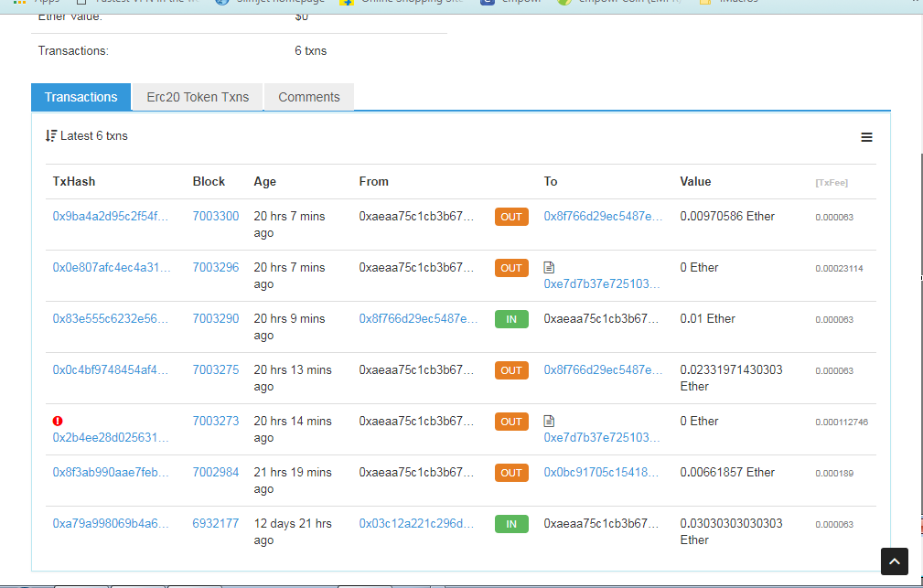Viewport: 923px width, 588px height.
Task: Click the contract file icon in block 7003296 row
Action: tap(549, 268)
